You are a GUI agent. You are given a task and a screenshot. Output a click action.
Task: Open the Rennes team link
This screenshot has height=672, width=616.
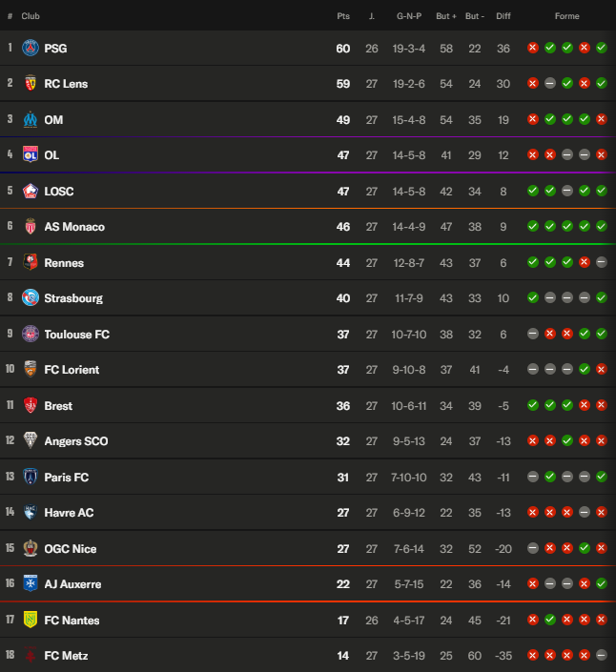click(x=64, y=263)
